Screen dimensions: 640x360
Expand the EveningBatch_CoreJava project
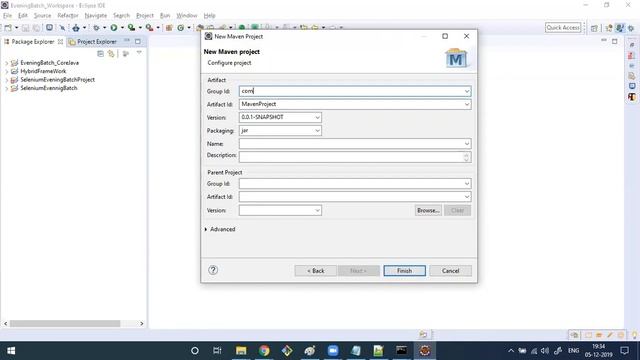(7, 63)
